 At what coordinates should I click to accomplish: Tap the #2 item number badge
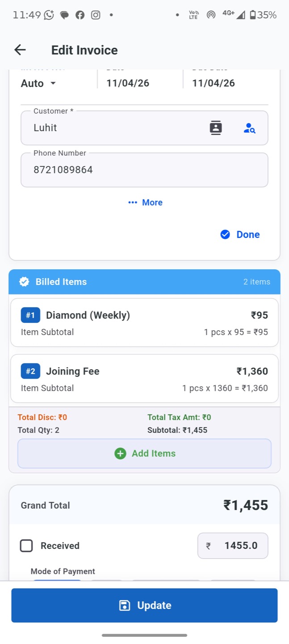pos(30,371)
